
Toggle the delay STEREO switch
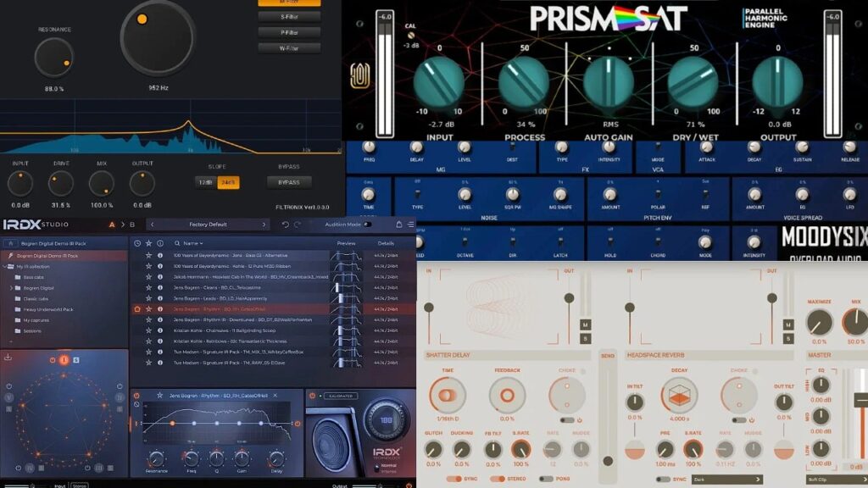(x=497, y=479)
